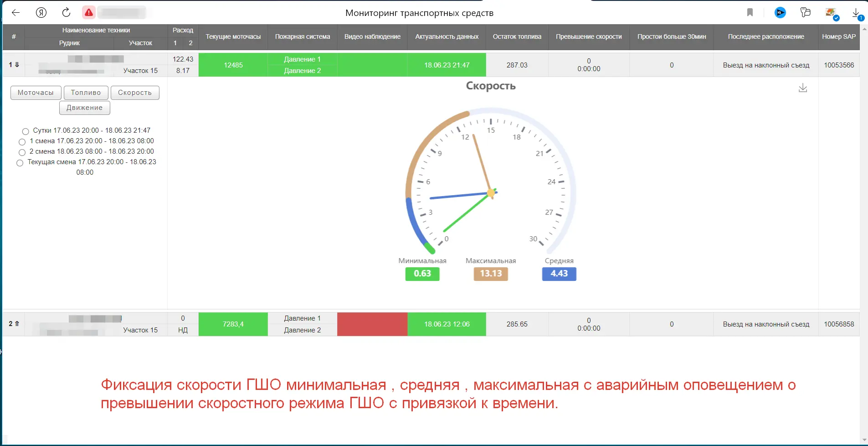Switch to the Топливо tab
This screenshot has height=446, width=868.
[x=85, y=93]
